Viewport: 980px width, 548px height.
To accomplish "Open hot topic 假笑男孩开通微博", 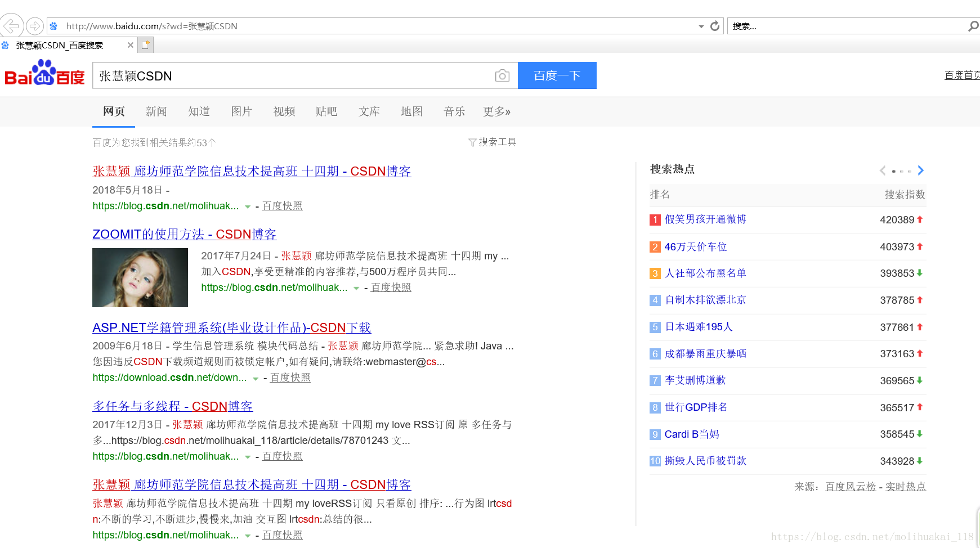I will 705,219.
